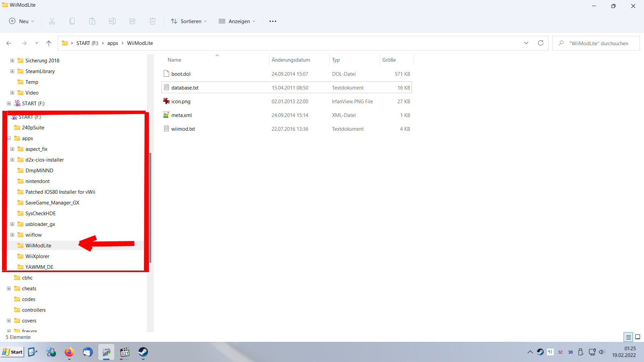Click the Share icon in the toolbar
This screenshot has height=362, width=644.
coord(132,21)
